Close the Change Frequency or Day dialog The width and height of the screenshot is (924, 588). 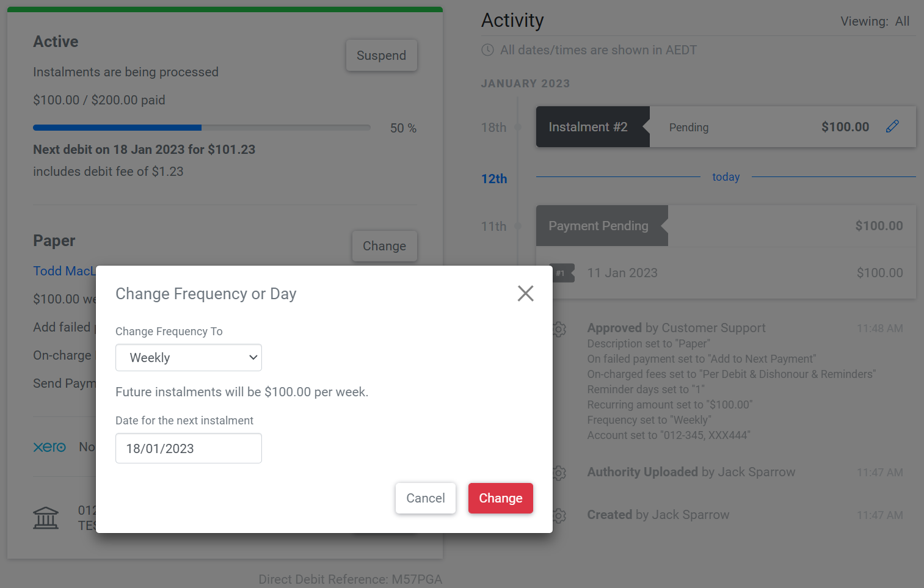(x=525, y=294)
